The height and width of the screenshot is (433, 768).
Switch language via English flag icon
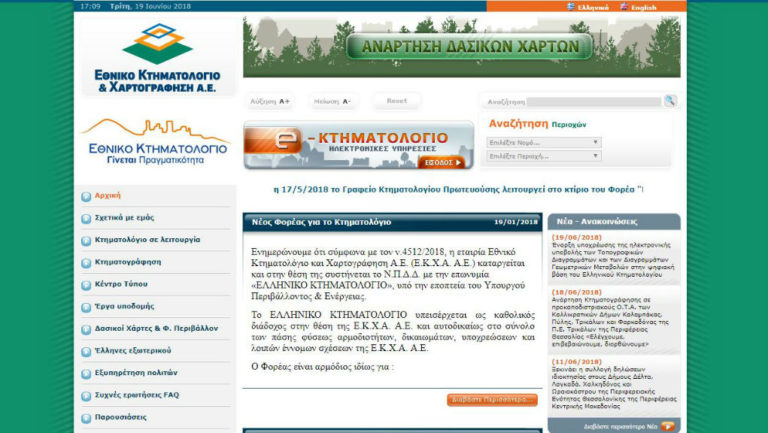coord(624,7)
